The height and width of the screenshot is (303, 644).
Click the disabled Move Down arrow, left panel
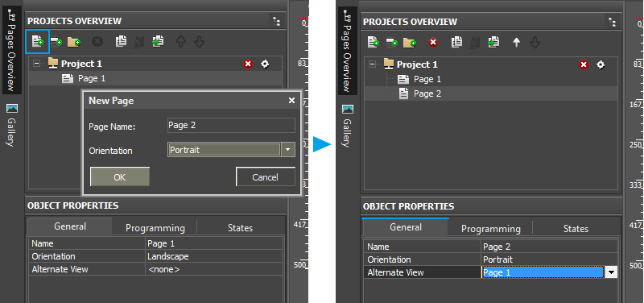(x=199, y=42)
